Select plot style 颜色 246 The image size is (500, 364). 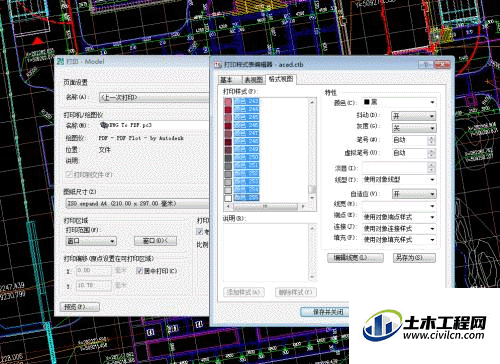246,125
